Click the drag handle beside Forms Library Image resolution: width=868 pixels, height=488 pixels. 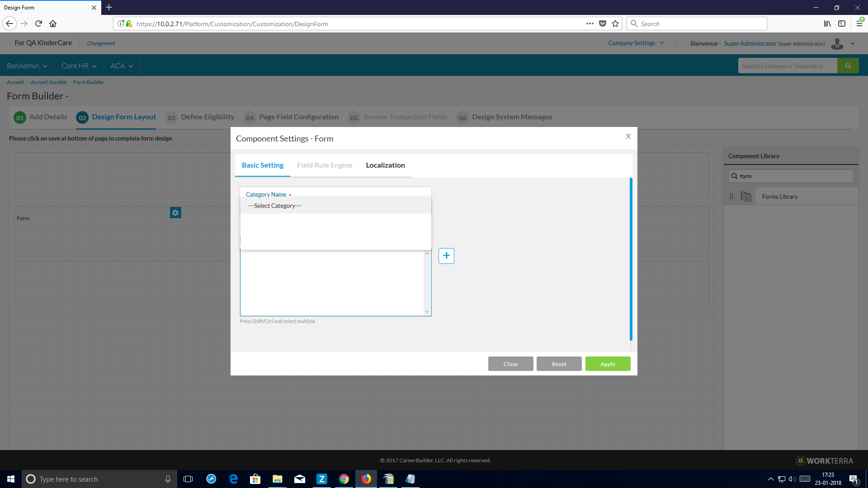click(731, 197)
